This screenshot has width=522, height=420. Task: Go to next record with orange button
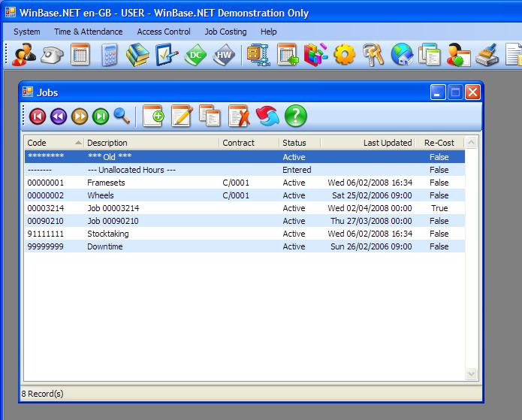80,116
